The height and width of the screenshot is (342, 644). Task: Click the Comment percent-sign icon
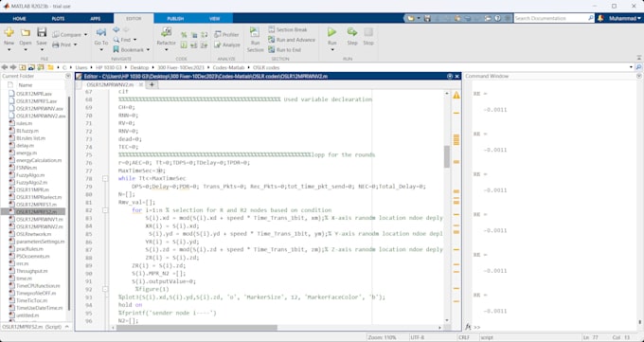click(184, 35)
